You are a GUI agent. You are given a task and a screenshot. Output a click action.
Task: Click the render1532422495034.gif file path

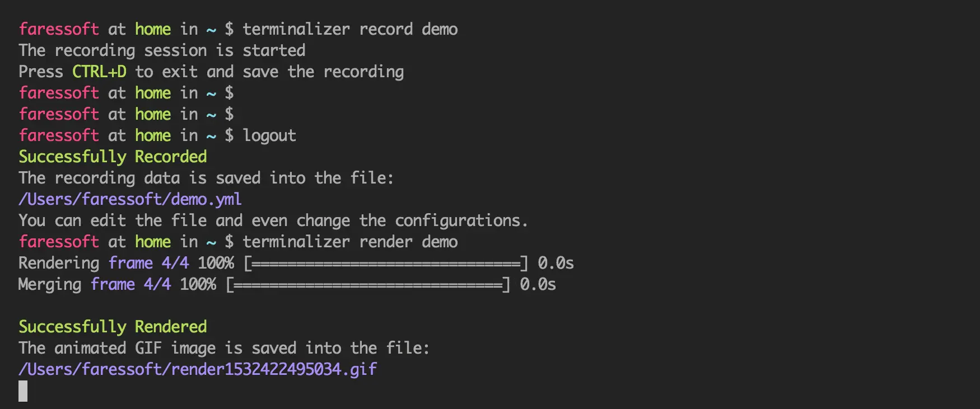(x=198, y=369)
